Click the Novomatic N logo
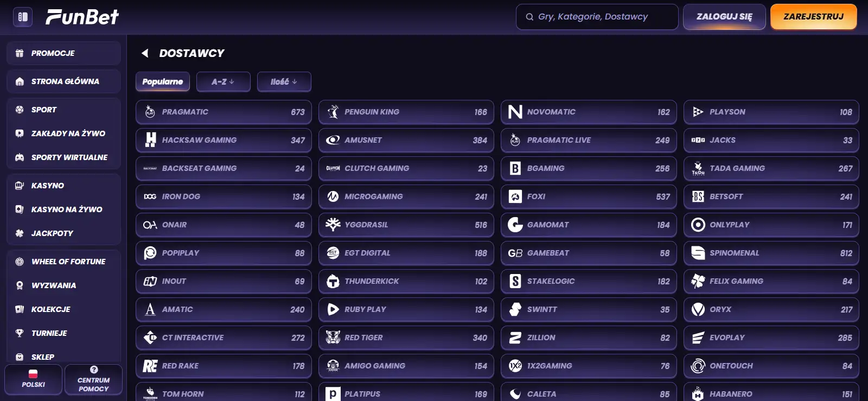Viewport: 868px width, 401px height. 515,112
